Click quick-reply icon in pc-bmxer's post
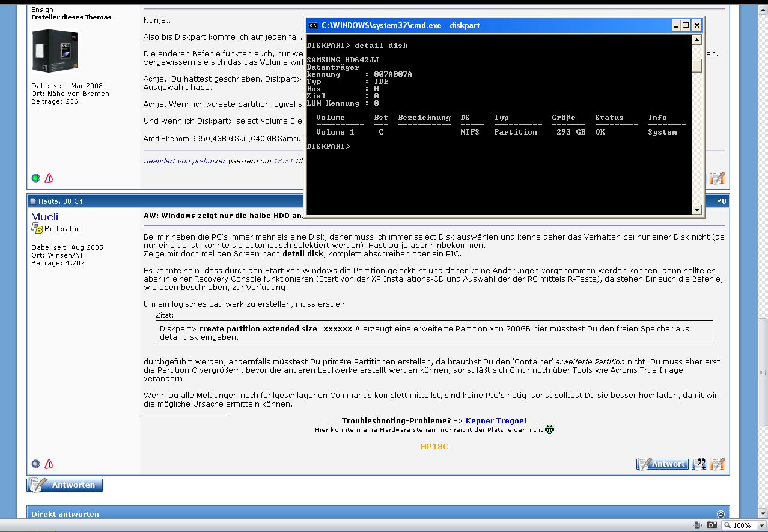Screen dimensions: 768x532 [717, 178]
